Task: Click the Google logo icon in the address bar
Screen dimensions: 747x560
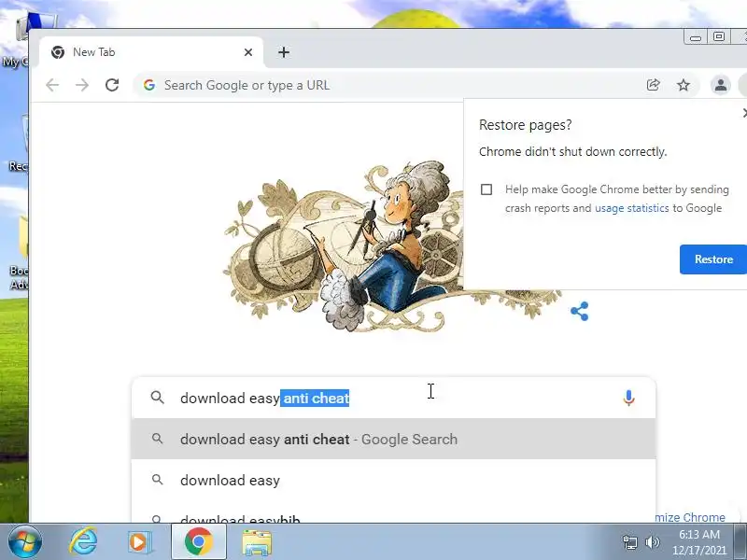Action: point(149,85)
